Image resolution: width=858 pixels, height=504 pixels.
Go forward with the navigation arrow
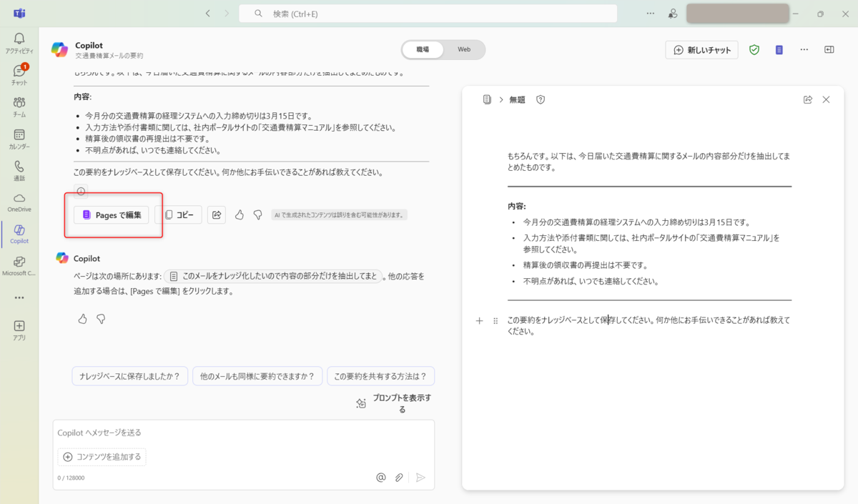(227, 13)
